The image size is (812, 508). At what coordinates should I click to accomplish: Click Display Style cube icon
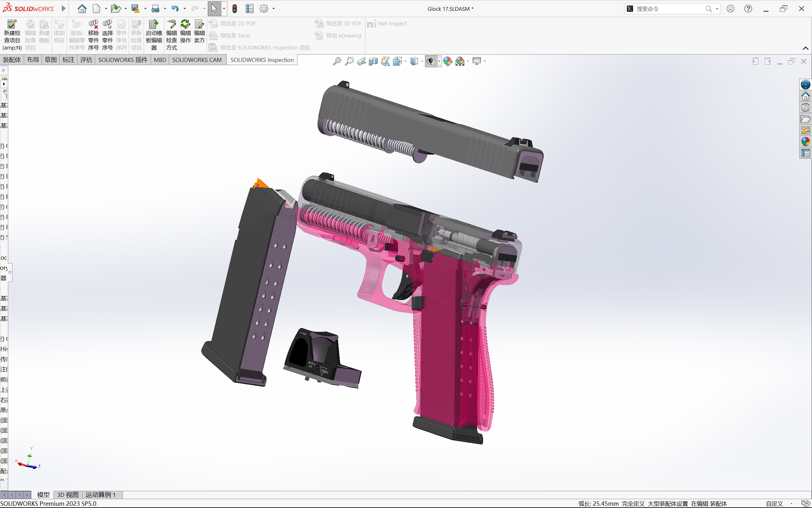click(414, 61)
